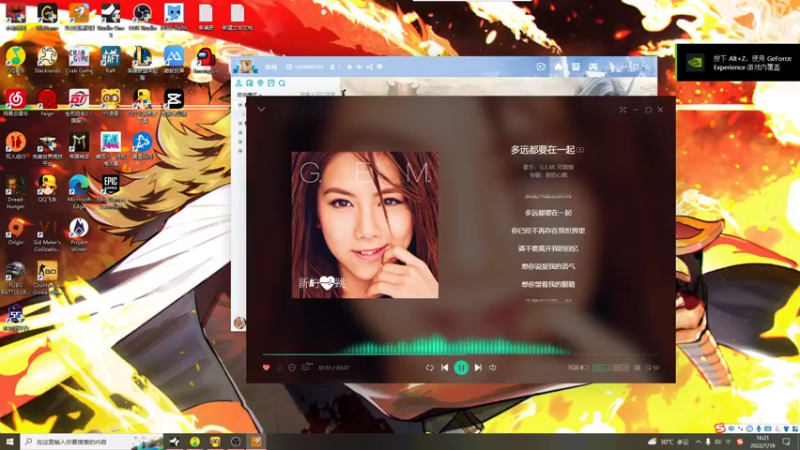
Task: Skip to the previous track
Action: tap(444, 367)
